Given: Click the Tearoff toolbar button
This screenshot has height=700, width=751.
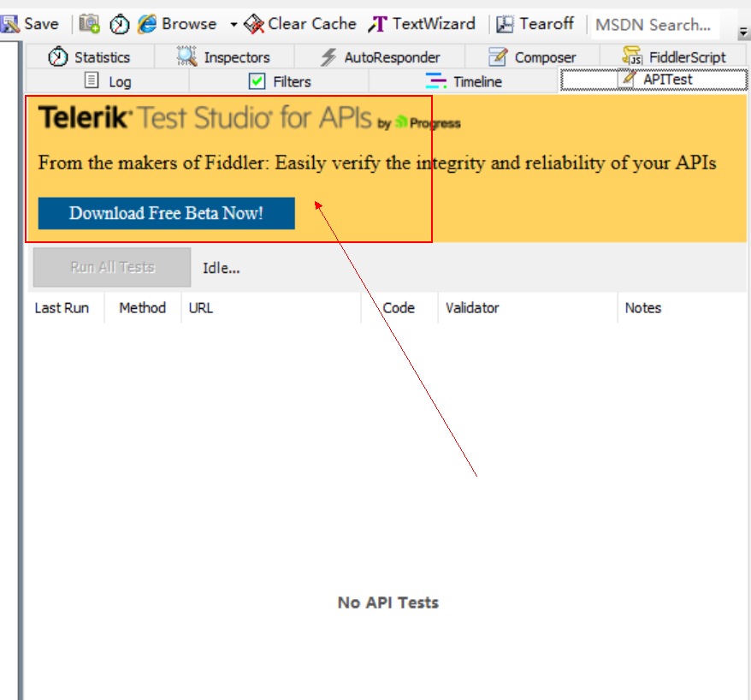Looking at the screenshot, I should (x=535, y=23).
